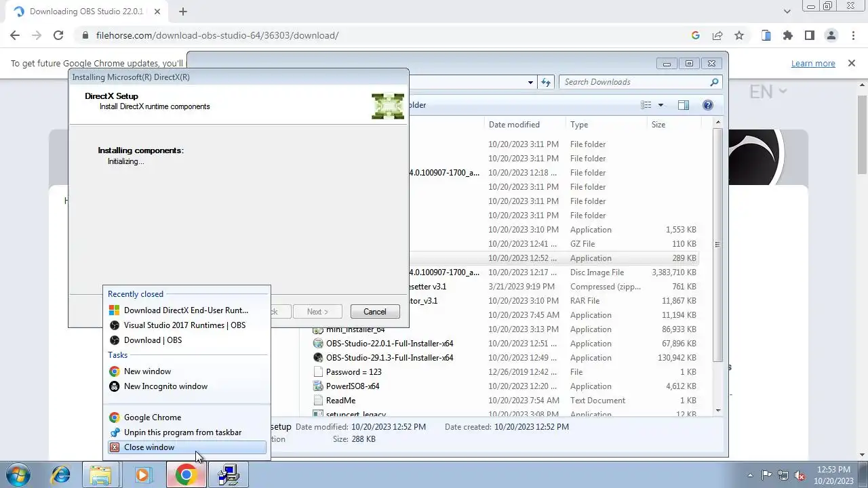The height and width of the screenshot is (488, 868).
Task: Open the taskbar clock showing 12:53 PM
Action: point(833,475)
